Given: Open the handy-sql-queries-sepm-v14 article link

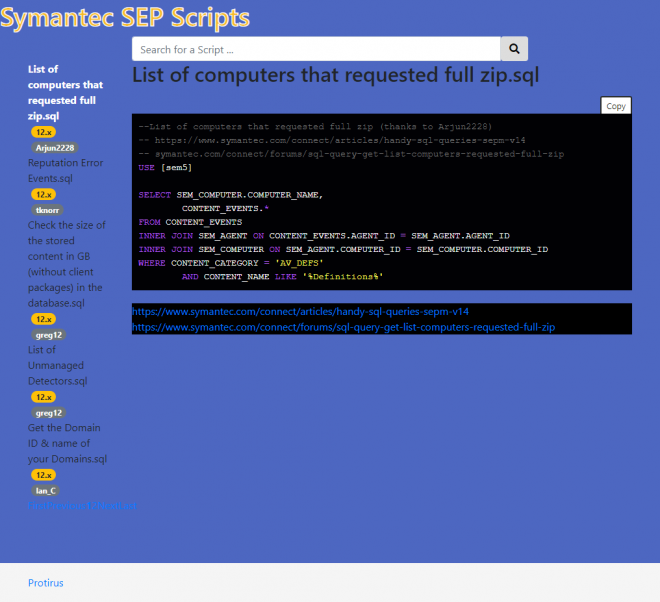Looking at the screenshot, I should [x=300, y=312].
